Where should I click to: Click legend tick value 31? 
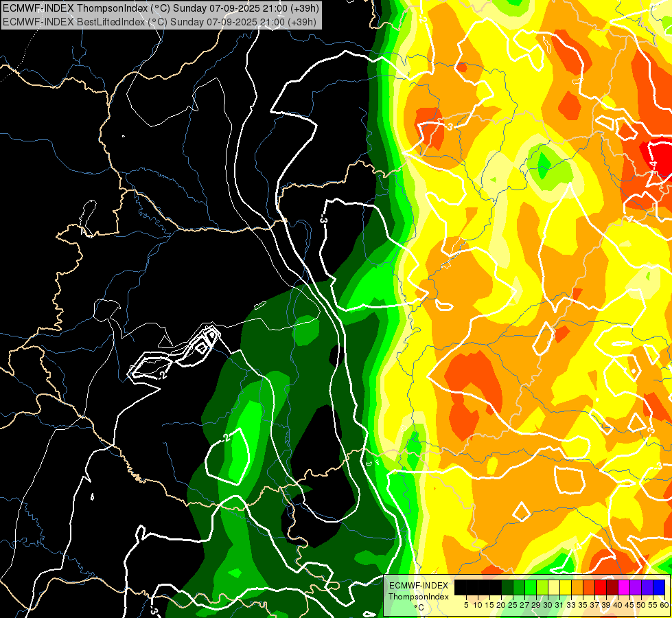pos(559,605)
